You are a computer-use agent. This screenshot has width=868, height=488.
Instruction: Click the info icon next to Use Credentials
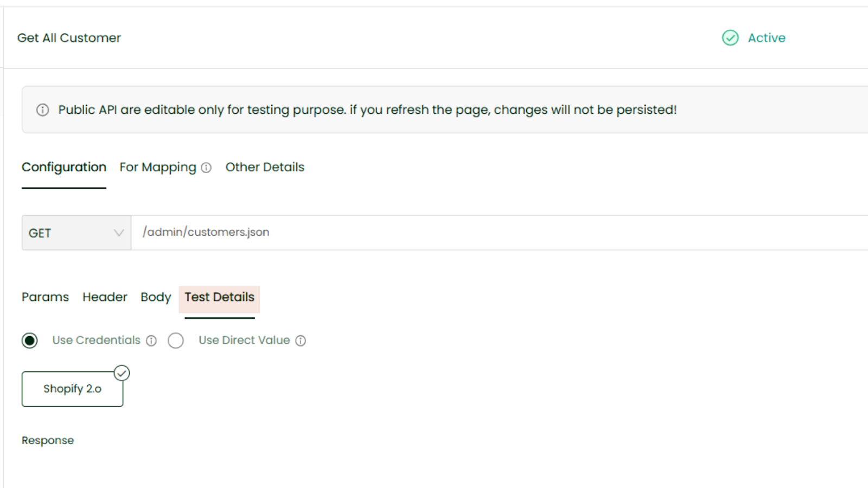click(x=151, y=341)
